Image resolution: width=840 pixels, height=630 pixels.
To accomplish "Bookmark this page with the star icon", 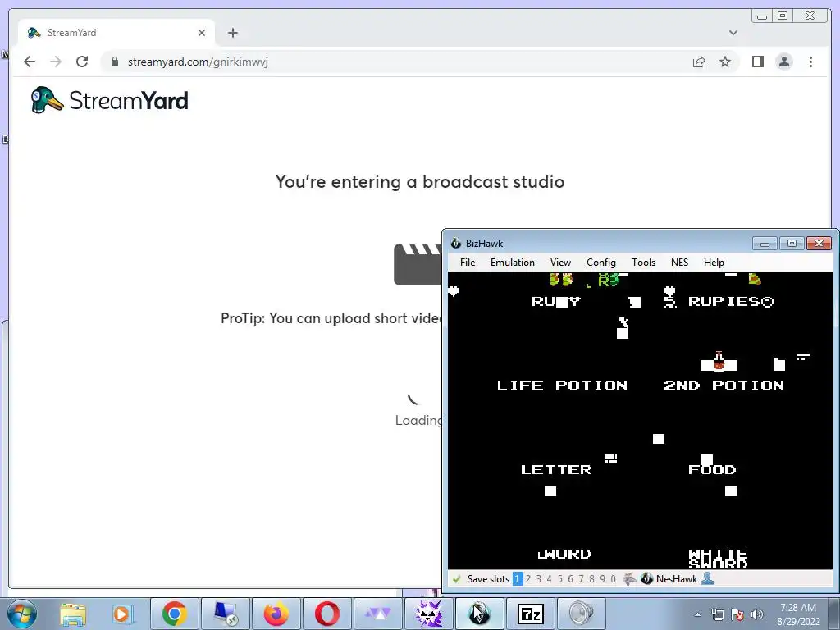I will [725, 62].
